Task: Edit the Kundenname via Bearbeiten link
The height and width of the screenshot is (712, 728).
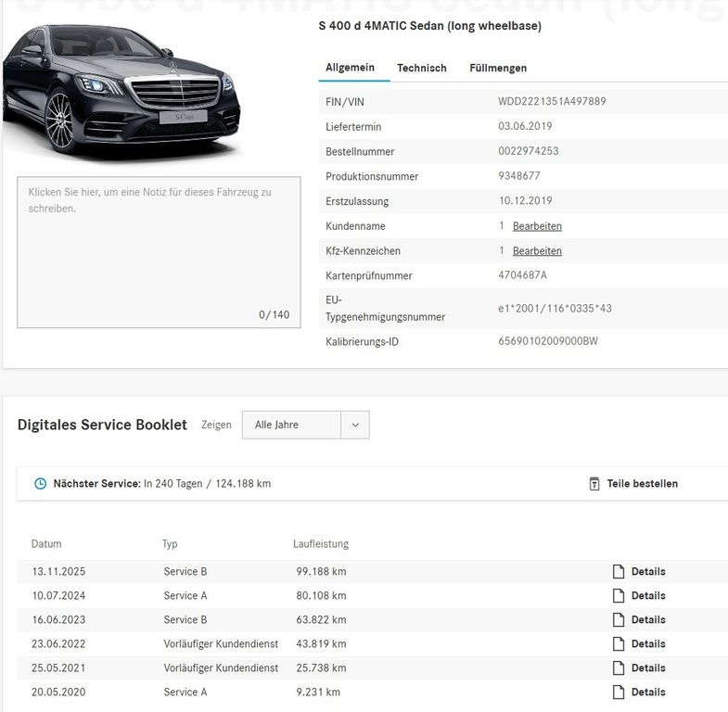Action: point(537,226)
